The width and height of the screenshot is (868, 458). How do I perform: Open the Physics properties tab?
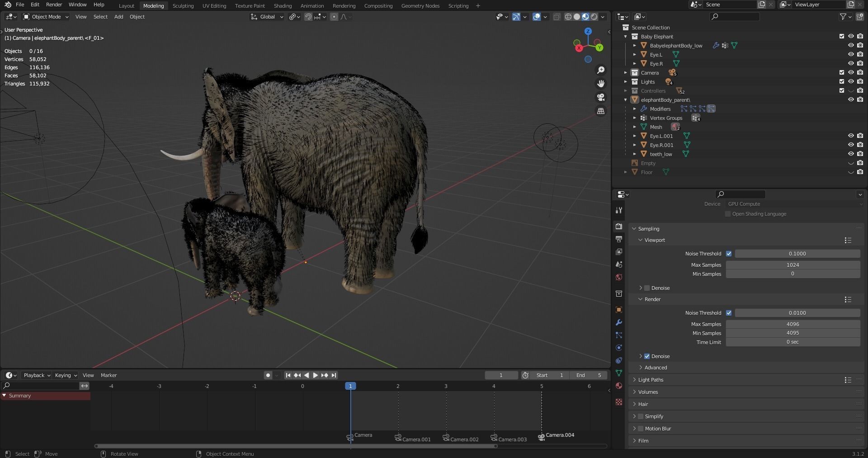[x=619, y=348]
